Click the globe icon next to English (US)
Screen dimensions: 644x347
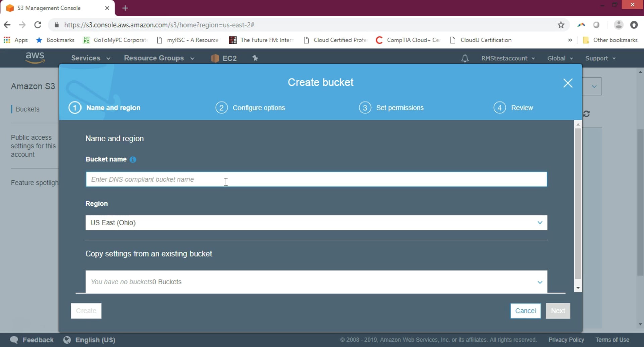(x=67, y=340)
